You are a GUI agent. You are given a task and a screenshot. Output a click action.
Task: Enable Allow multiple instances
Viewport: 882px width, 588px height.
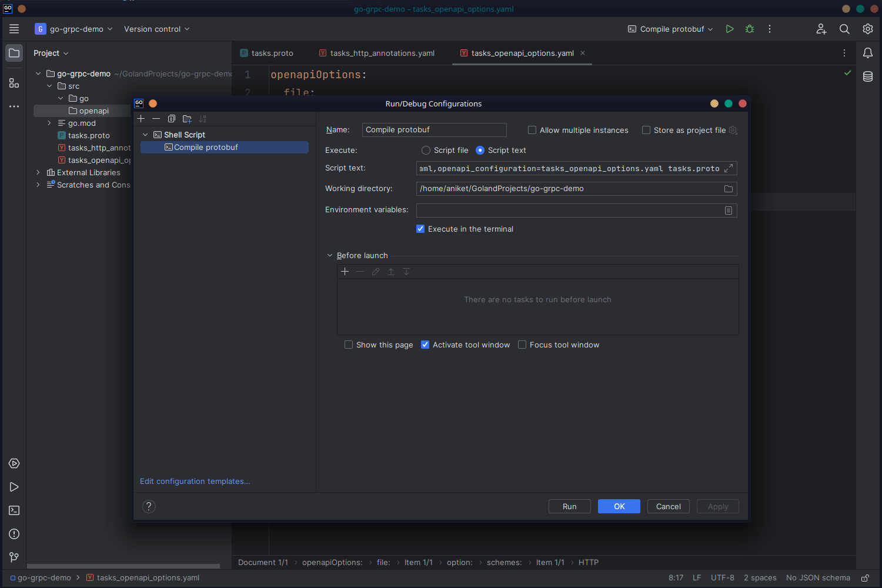[532, 130]
